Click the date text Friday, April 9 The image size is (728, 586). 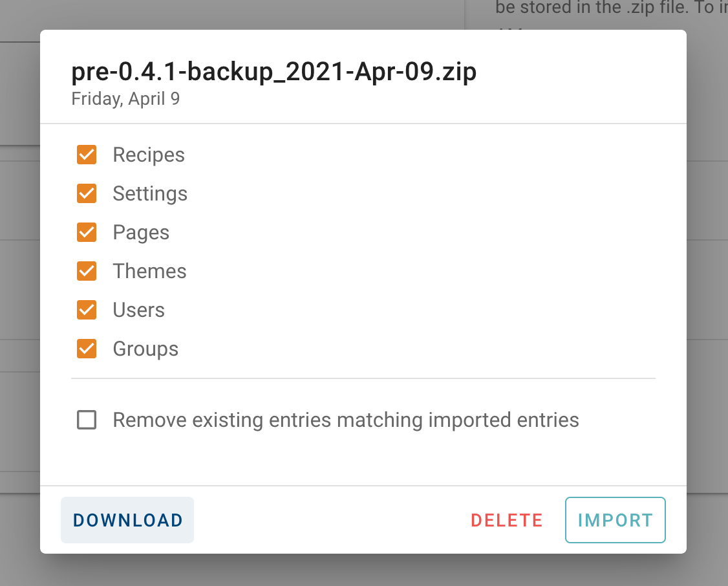coord(125,98)
